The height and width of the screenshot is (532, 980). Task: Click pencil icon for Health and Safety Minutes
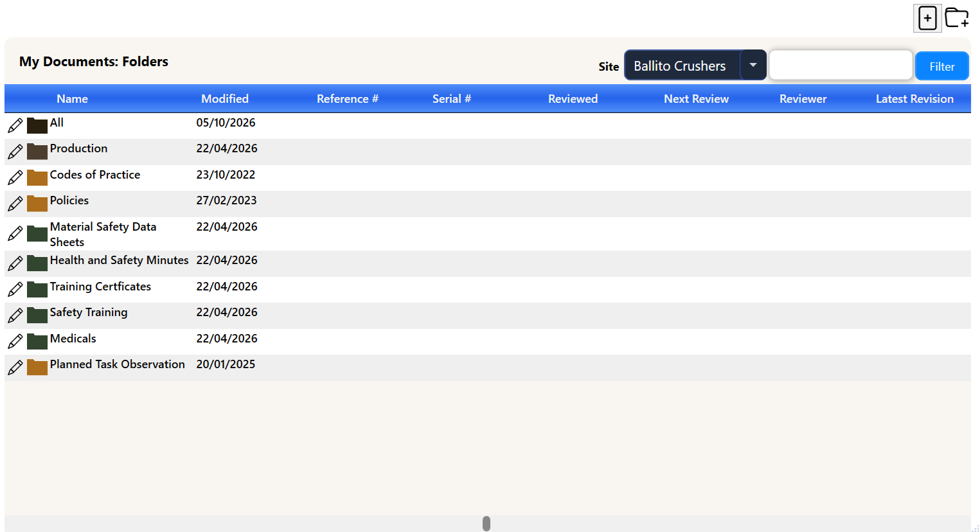point(15,263)
